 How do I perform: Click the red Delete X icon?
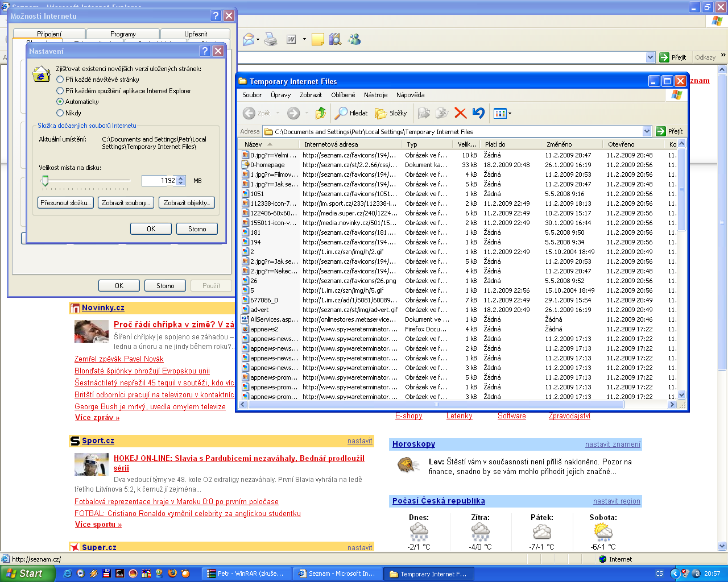click(461, 113)
